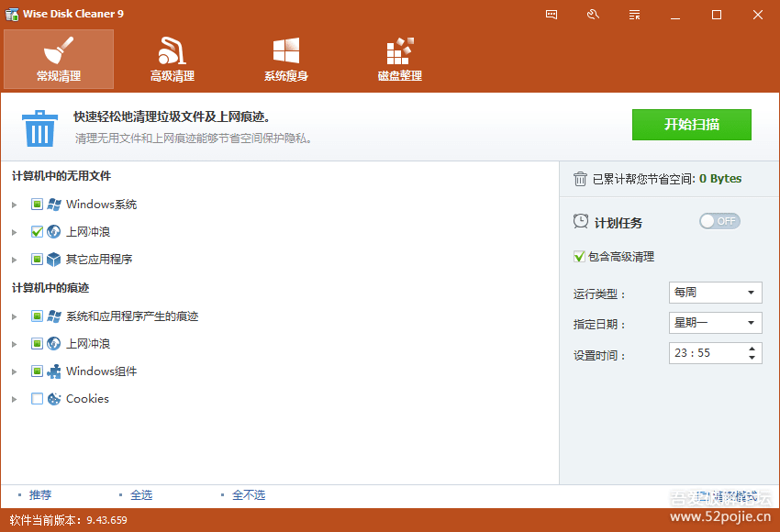Screen dimensions: 780x532
Task: Click the Cookies cookie icon
Action: point(54,398)
